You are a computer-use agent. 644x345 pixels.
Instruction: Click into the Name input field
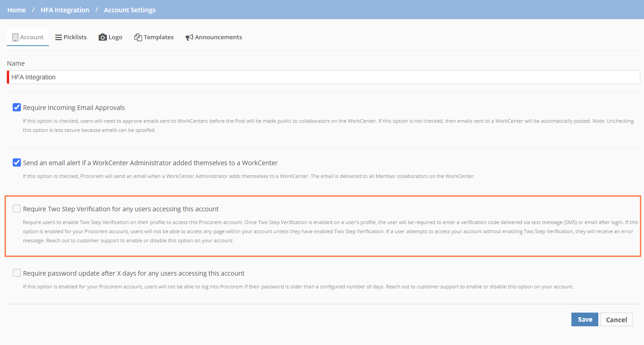pyautogui.click(x=323, y=77)
